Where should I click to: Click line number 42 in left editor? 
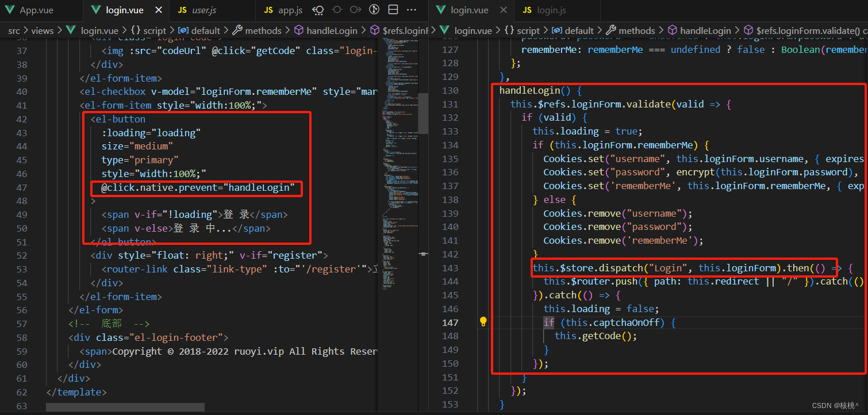click(x=22, y=119)
